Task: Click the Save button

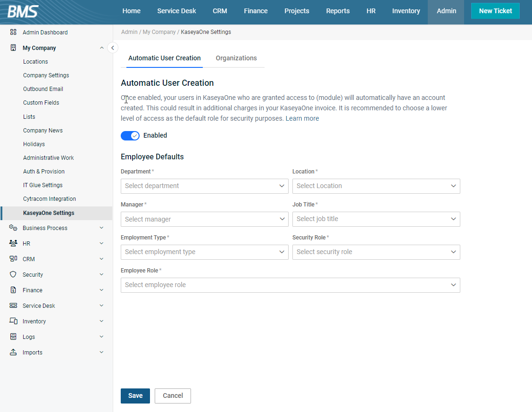Action: (x=135, y=396)
